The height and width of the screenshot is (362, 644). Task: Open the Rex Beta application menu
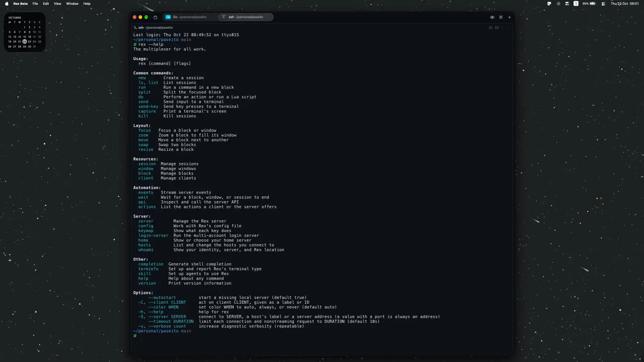(x=21, y=4)
